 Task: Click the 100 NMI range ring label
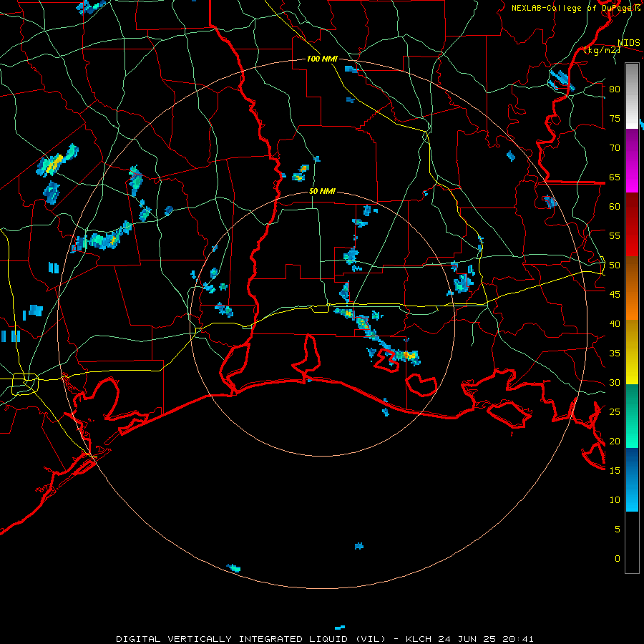coord(322,59)
